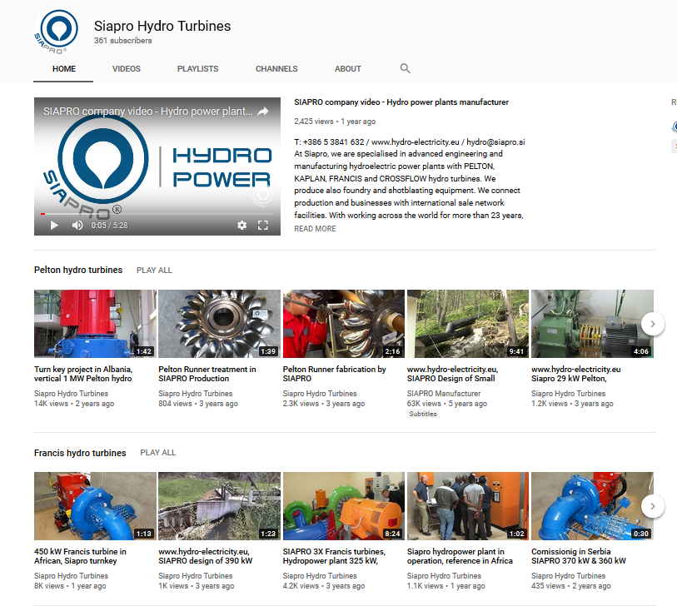The width and height of the screenshot is (677, 616).
Task: Open featured video title beside the player
Action: [401, 102]
